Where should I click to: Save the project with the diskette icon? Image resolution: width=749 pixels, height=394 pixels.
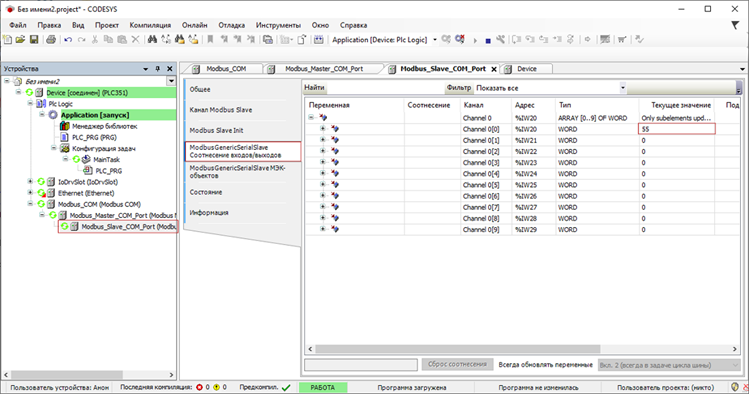click(x=34, y=40)
